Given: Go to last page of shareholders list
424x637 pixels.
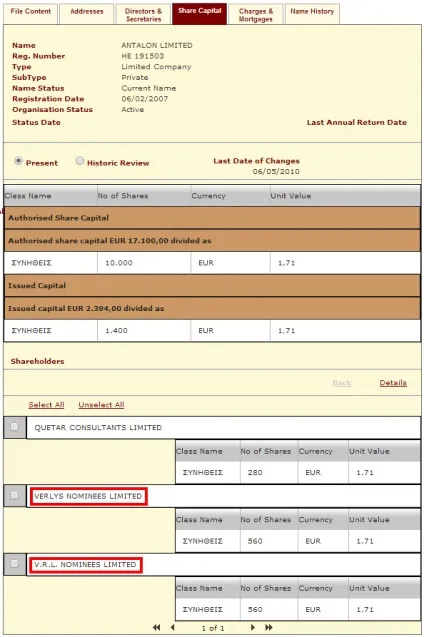Looking at the screenshot, I should click(268, 627).
